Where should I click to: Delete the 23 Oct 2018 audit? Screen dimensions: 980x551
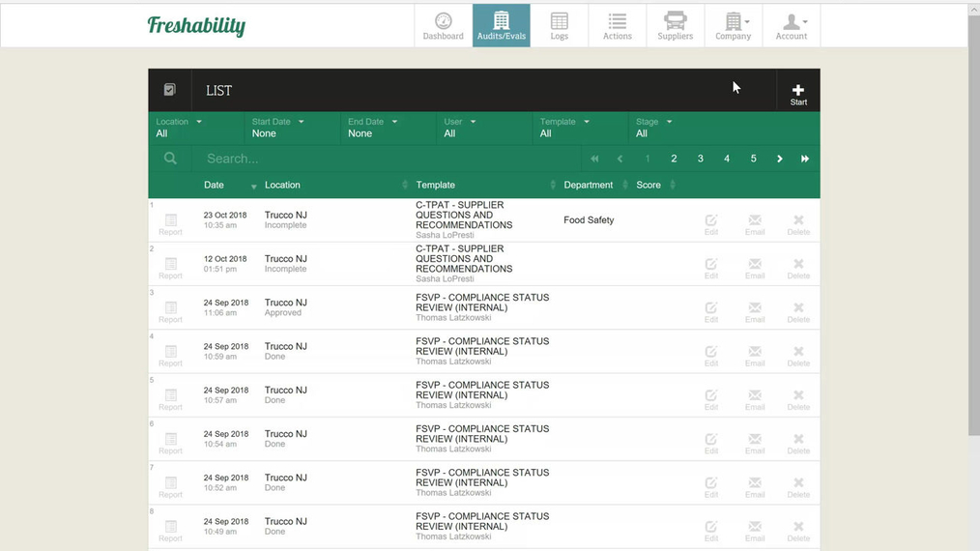tap(798, 224)
